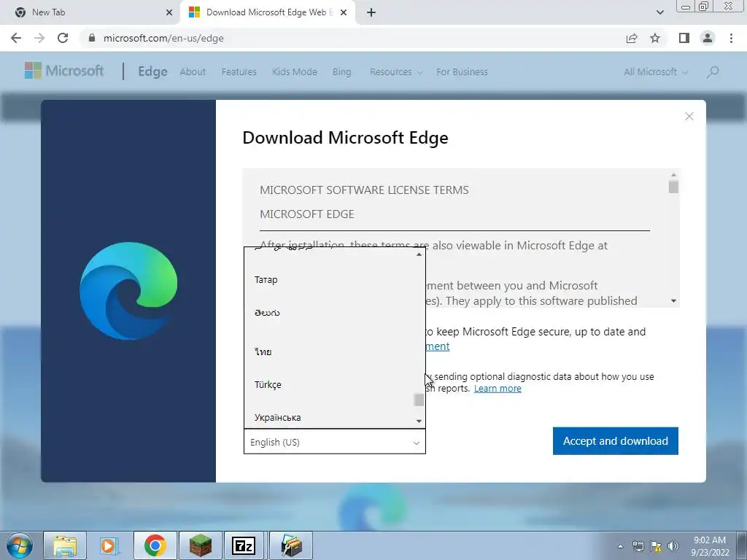Screen dimensions: 747x560
Task: Open the Chrome side panel icon
Action: point(684,38)
